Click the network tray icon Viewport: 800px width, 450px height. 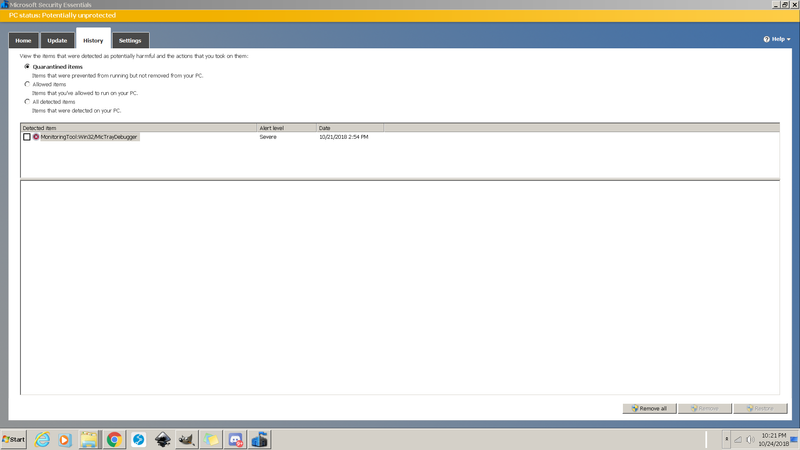coord(738,439)
